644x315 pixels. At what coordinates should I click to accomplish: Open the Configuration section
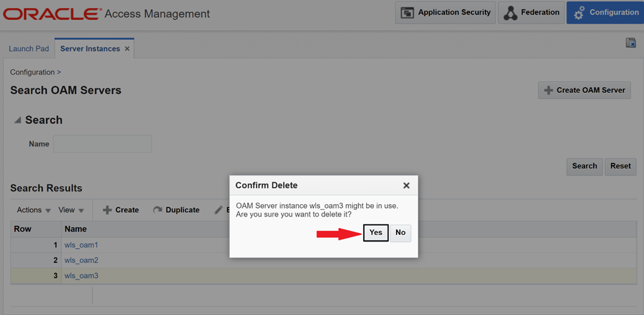click(x=605, y=13)
